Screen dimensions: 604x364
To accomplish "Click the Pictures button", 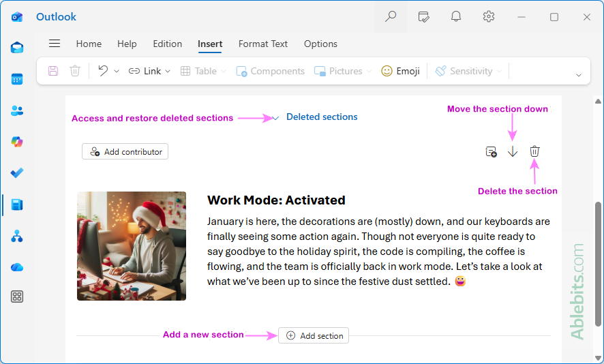I will pos(338,71).
